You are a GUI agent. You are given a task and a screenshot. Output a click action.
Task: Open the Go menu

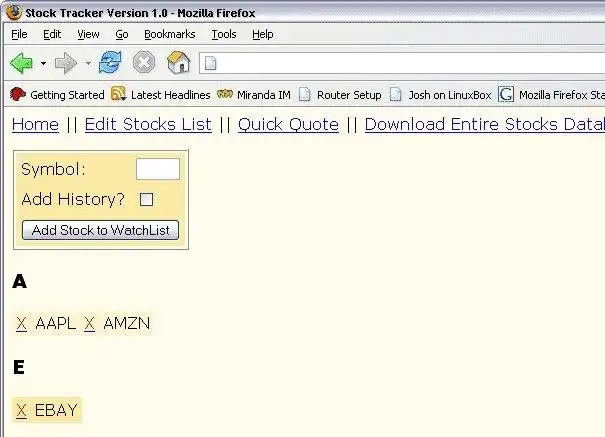tap(122, 34)
